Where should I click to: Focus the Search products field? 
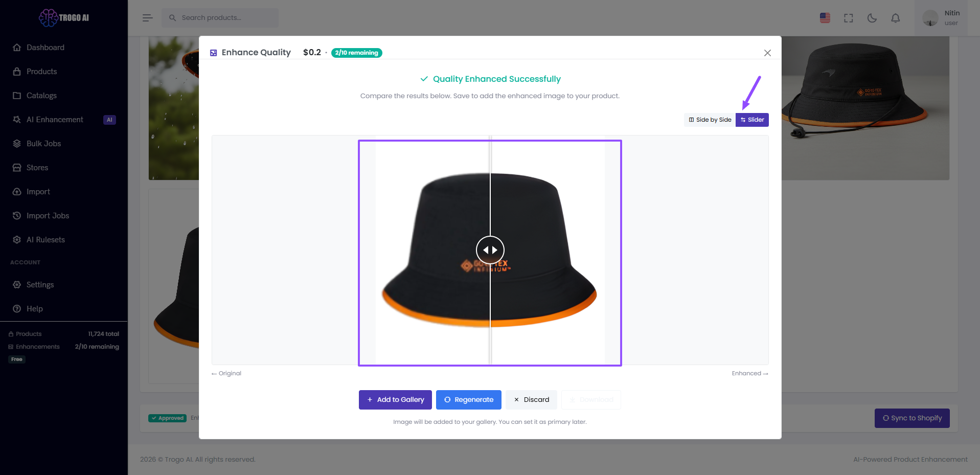225,18
